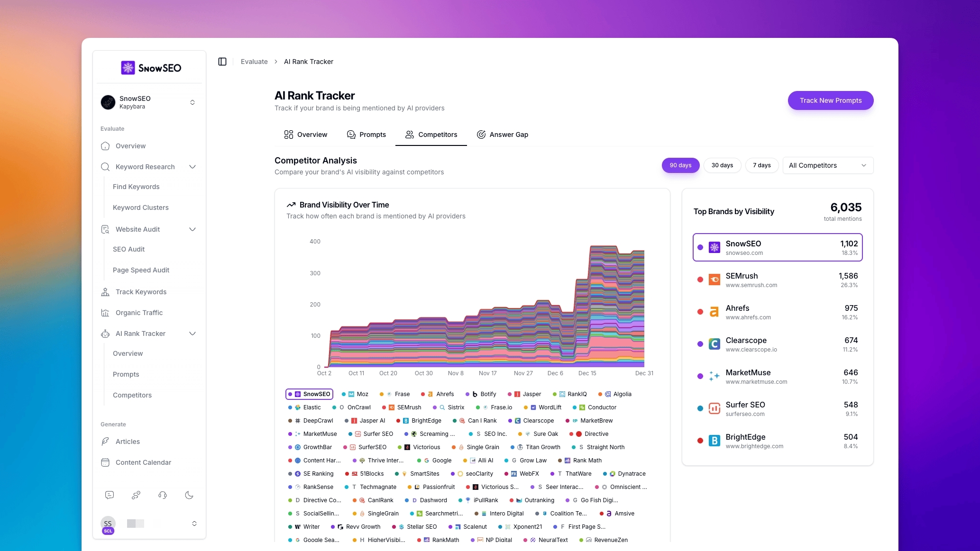Expand the workspace switcher for SnowSEO Kapybara

coord(192,102)
